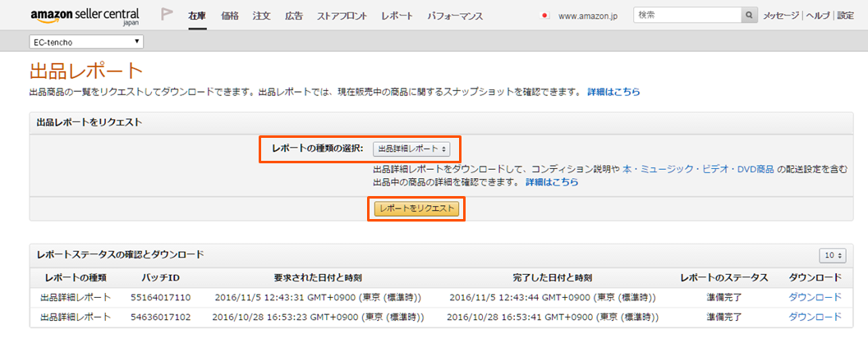Screen dimensions: 868x352
Task: Click 準備完了 status in the 54636017102 row
Action: tap(724, 317)
